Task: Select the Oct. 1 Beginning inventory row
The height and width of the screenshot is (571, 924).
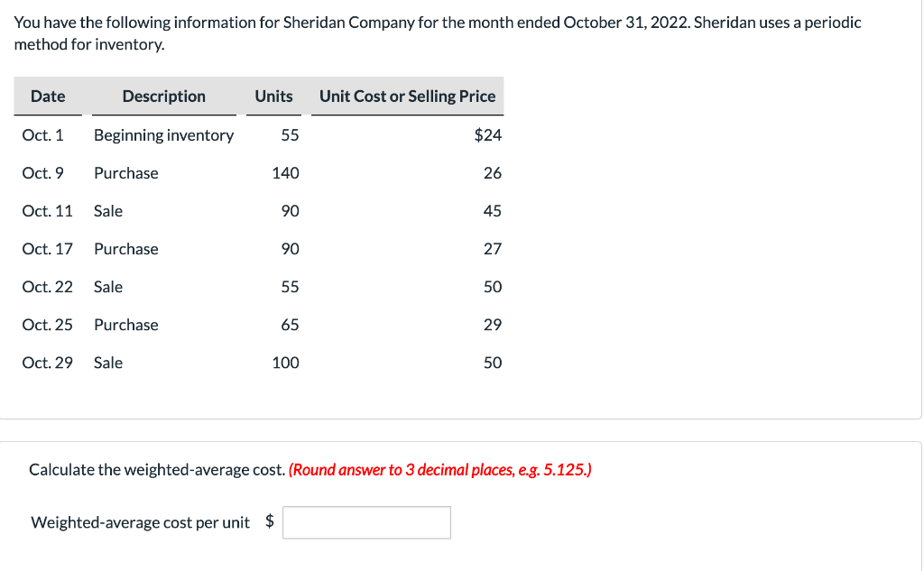Action: [162, 134]
